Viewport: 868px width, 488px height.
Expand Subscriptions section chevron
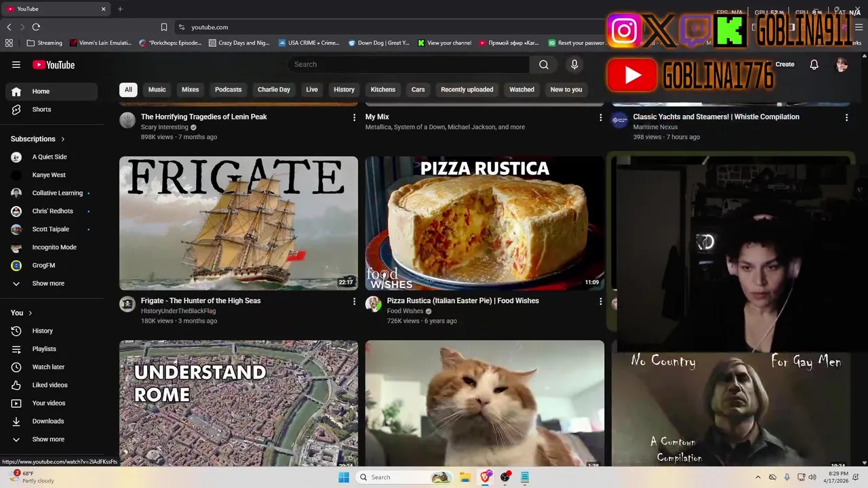point(63,139)
